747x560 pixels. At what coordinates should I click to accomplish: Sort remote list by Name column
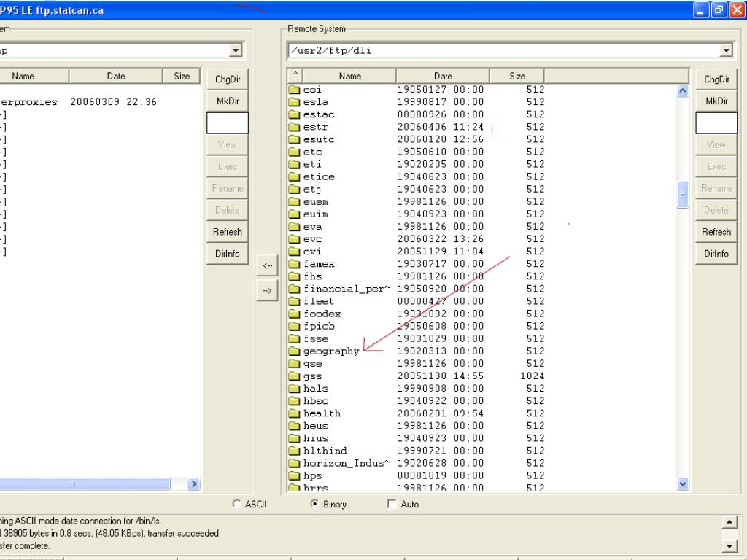pyautogui.click(x=349, y=76)
